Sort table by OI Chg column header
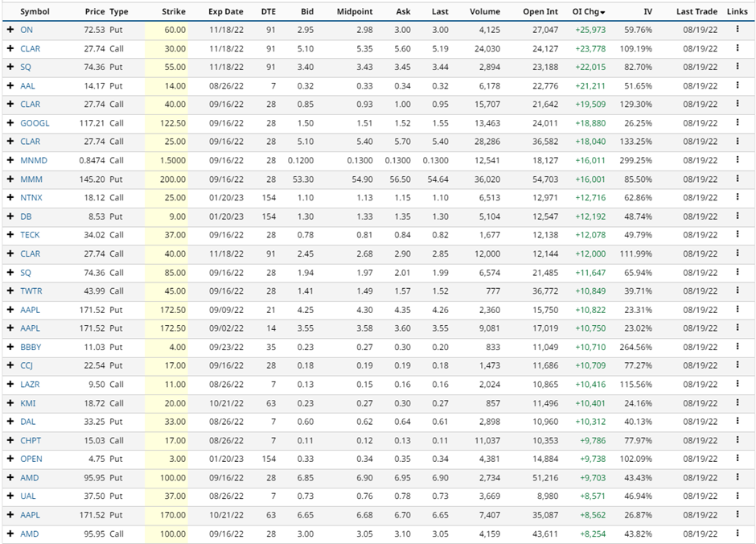 click(589, 11)
